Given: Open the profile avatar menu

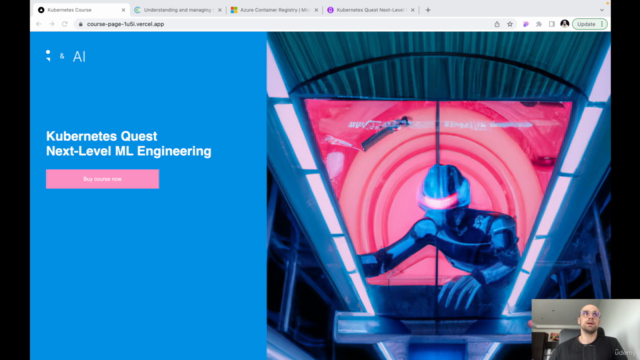Looking at the screenshot, I should click(564, 24).
